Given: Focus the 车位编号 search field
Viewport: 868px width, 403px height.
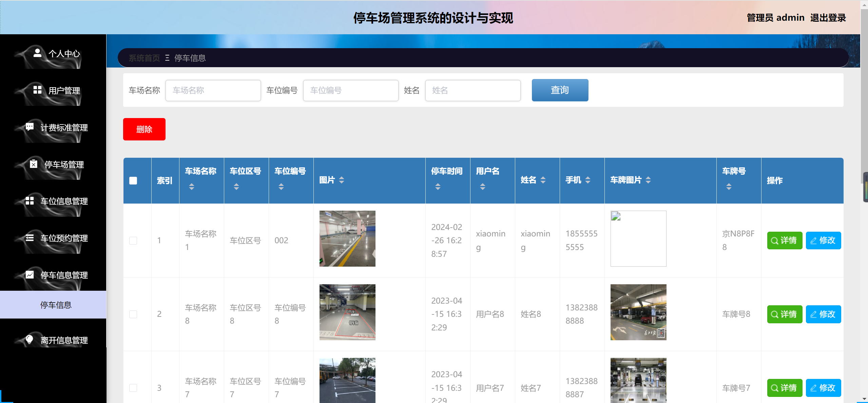Looking at the screenshot, I should click(351, 90).
